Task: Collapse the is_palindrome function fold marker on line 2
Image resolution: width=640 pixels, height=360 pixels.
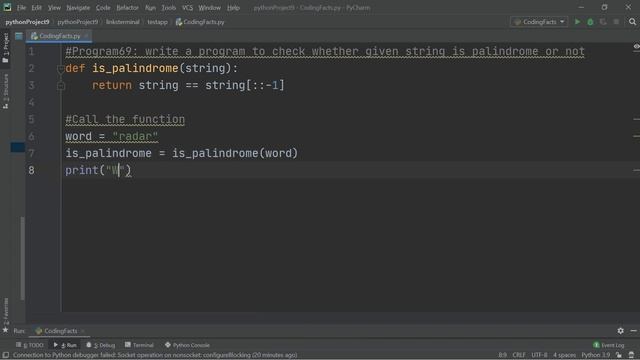Action: coord(60,69)
